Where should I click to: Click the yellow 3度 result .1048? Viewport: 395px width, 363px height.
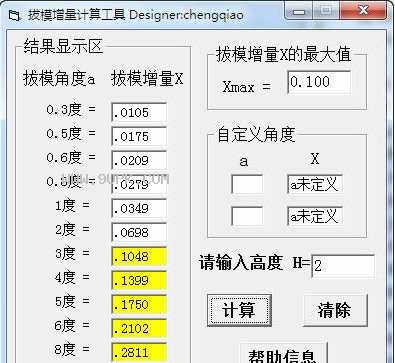139,256
